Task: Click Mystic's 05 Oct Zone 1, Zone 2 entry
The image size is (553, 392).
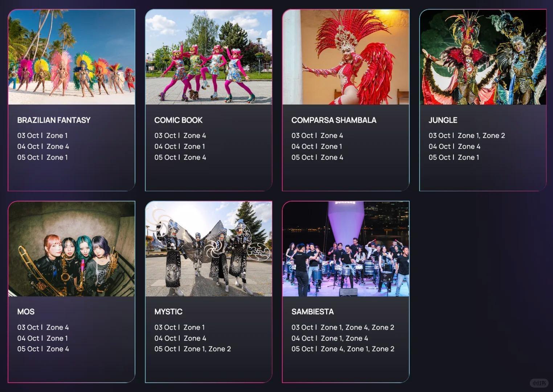Action: coord(192,349)
